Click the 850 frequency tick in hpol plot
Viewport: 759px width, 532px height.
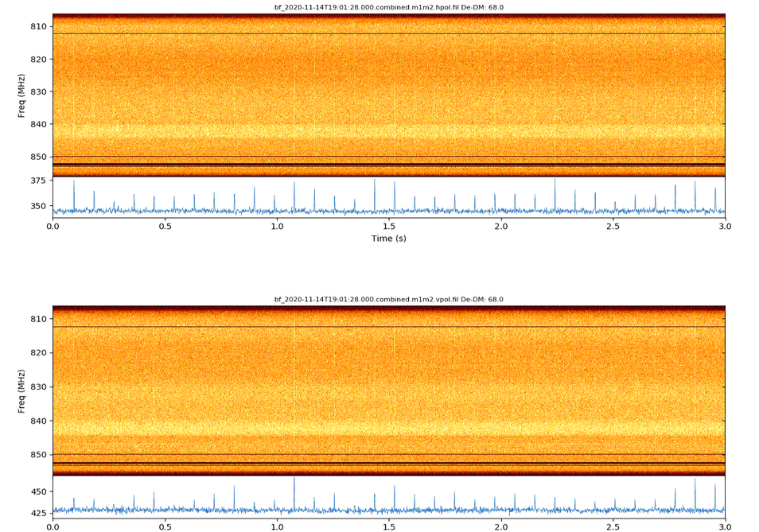pyautogui.click(x=39, y=157)
